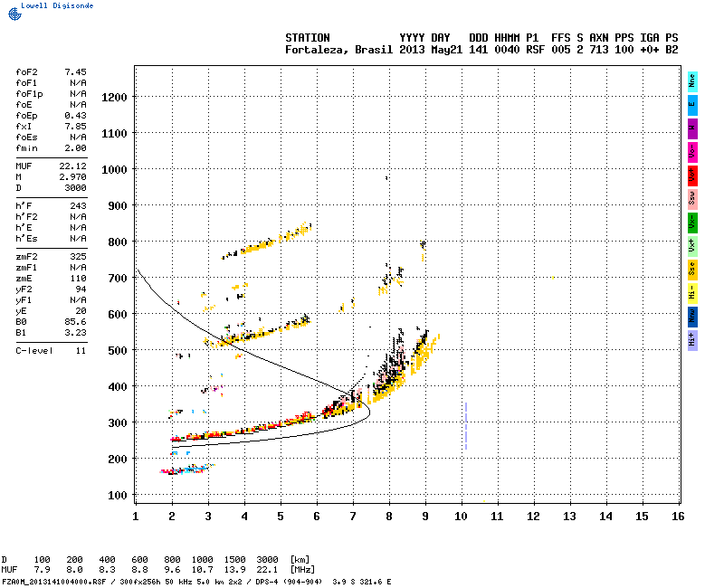Image resolution: width=724 pixels, height=588 pixels.
Task: Click the MUF value 22.12
Action: pos(72,166)
